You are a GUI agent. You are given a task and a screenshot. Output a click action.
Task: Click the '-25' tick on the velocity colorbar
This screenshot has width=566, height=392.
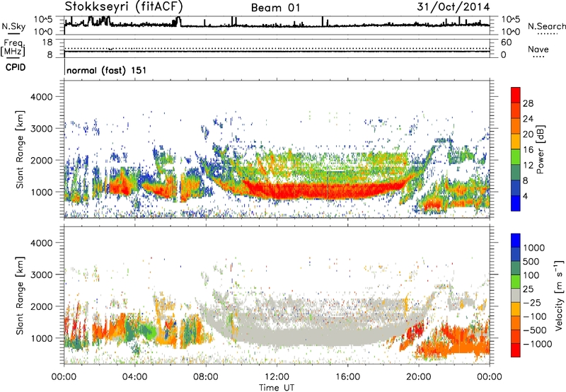tap(532, 303)
